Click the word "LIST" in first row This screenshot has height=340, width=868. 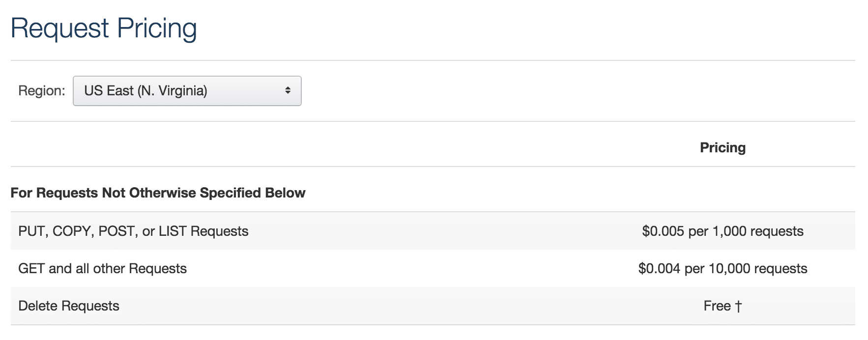pyautogui.click(x=173, y=231)
